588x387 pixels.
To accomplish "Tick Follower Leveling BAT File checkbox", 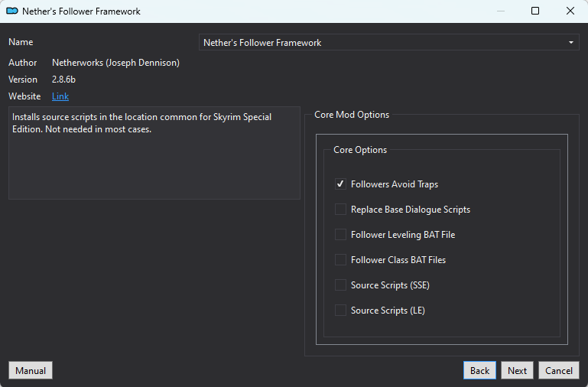I will (340, 234).
